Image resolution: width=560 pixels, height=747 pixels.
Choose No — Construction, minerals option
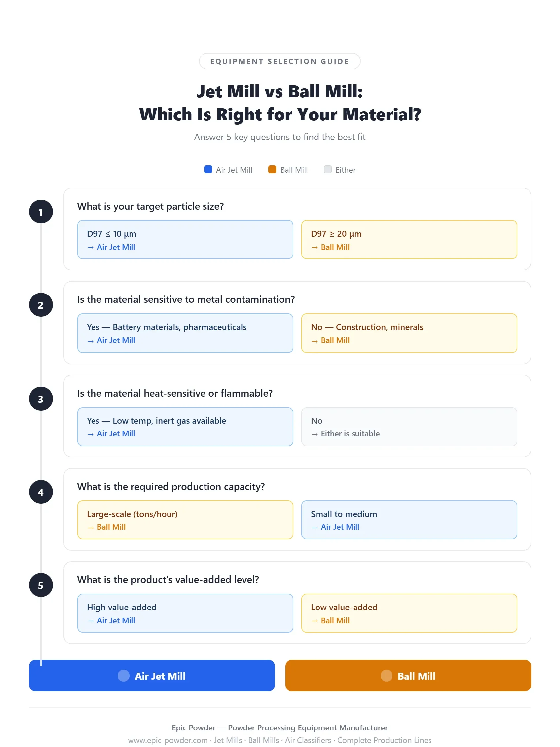(409, 334)
